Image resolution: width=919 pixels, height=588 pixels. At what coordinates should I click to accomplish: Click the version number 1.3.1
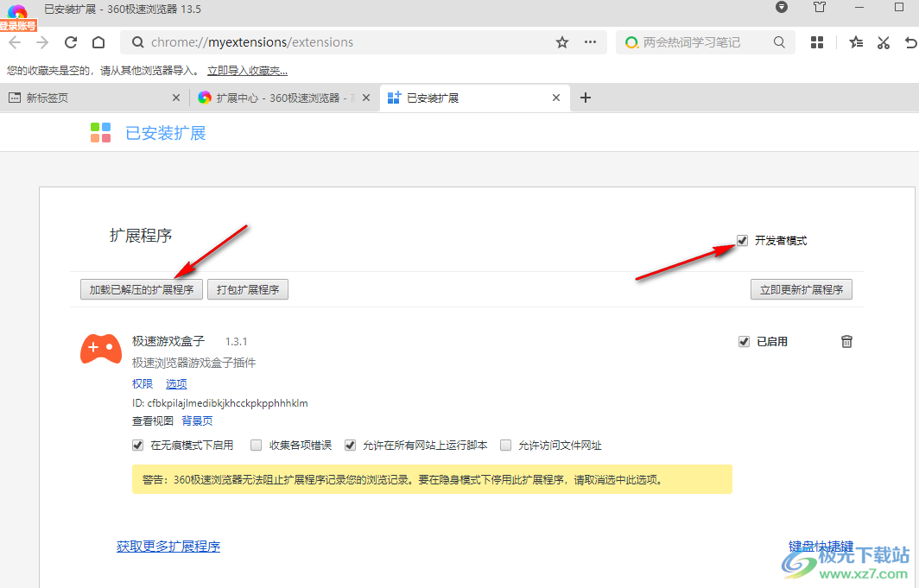tap(236, 341)
